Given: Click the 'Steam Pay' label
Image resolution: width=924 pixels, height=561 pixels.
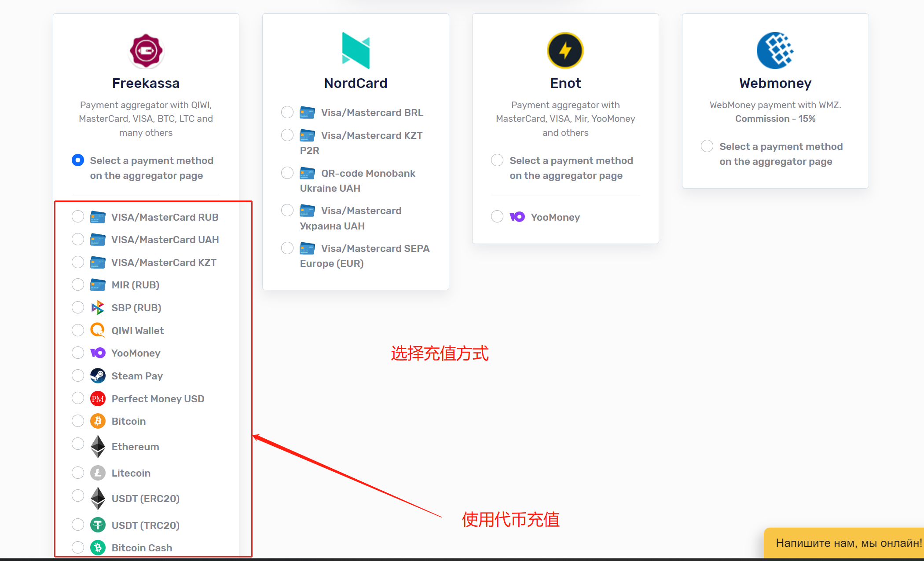Looking at the screenshot, I should pyautogui.click(x=137, y=376).
